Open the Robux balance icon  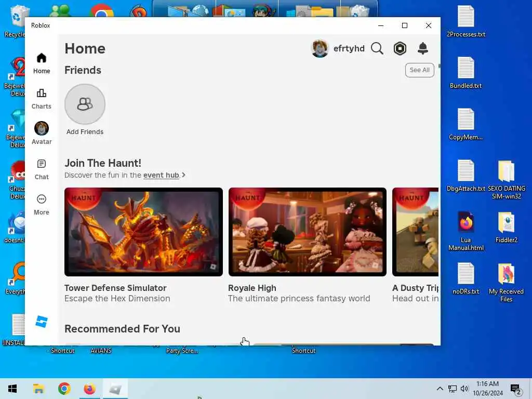click(400, 48)
